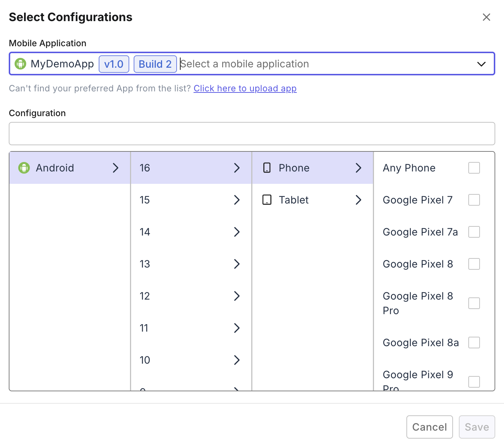Click the Google Pixel 8a label
Image resolution: width=504 pixels, height=447 pixels.
pos(421,343)
